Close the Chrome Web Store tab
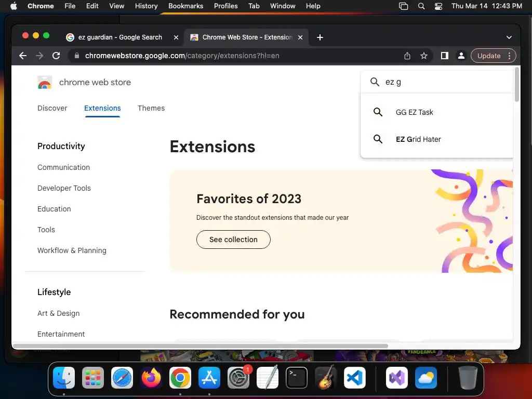Image resolution: width=532 pixels, height=399 pixels. tap(300, 37)
